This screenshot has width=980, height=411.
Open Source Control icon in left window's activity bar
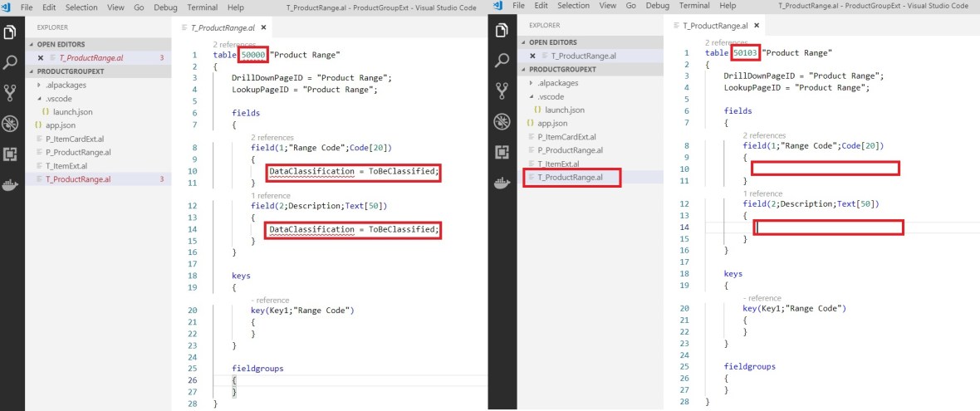pyautogui.click(x=11, y=92)
